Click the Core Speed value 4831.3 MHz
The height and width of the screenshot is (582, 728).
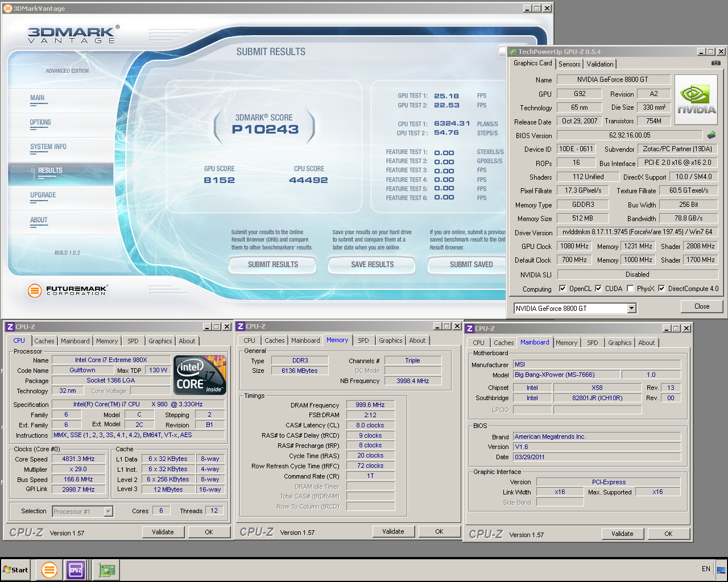coord(78,459)
